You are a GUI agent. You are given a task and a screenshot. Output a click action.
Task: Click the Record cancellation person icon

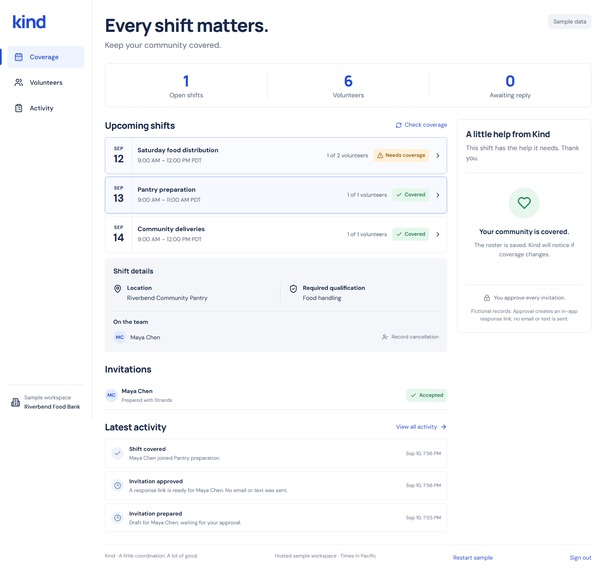tap(384, 337)
